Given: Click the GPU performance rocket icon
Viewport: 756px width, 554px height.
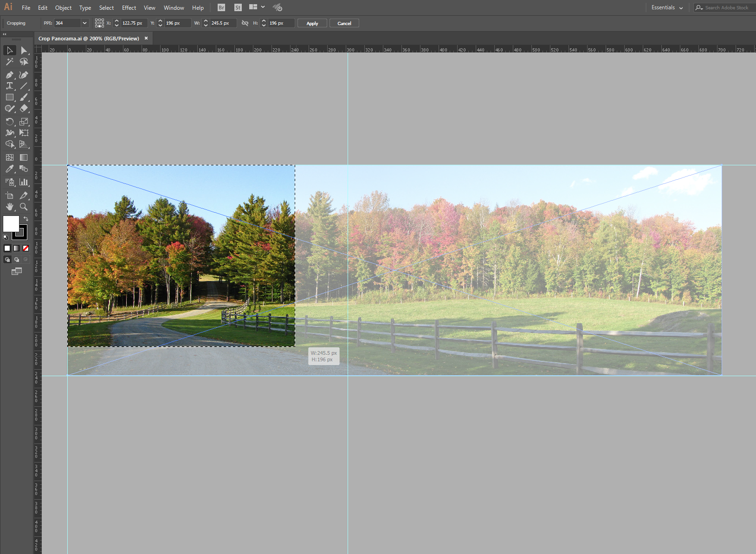Looking at the screenshot, I should (x=278, y=7).
